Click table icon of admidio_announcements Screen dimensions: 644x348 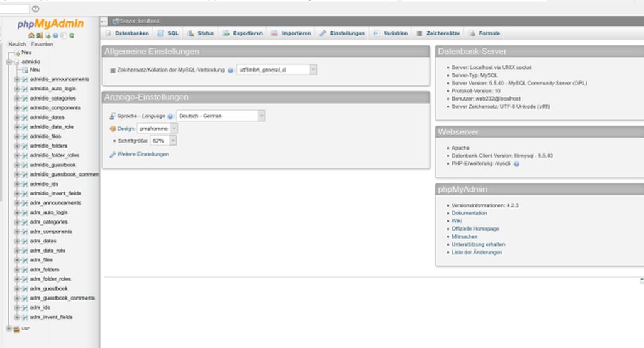click(x=25, y=79)
